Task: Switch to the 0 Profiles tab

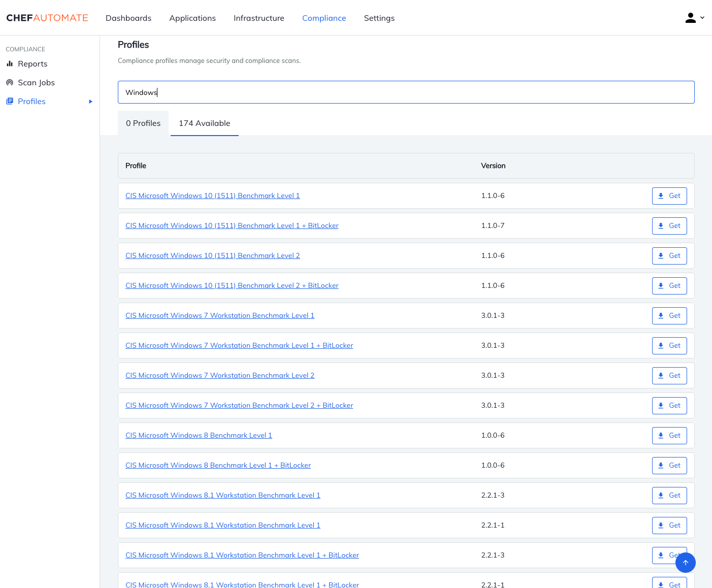Action: 143,123
